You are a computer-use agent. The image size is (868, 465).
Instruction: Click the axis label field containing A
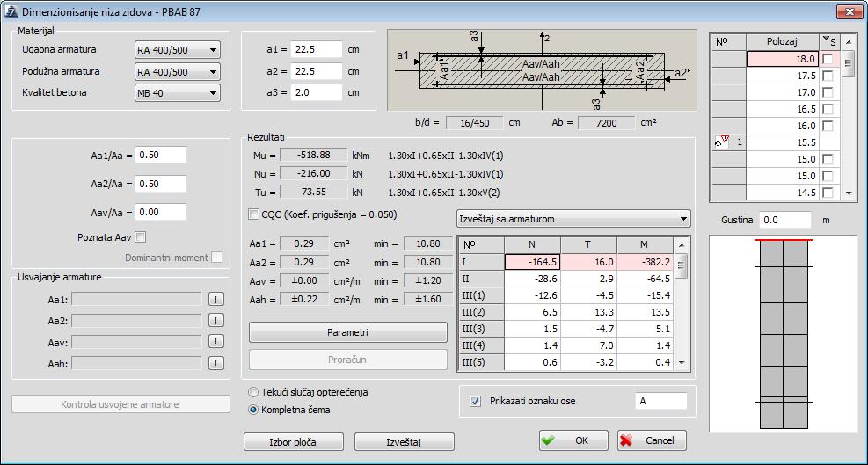coord(661,402)
